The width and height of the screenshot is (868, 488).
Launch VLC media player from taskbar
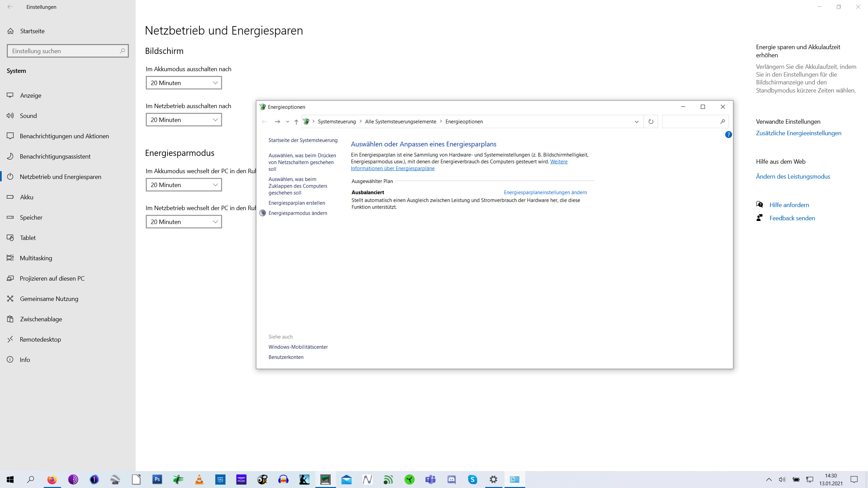(199, 480)
